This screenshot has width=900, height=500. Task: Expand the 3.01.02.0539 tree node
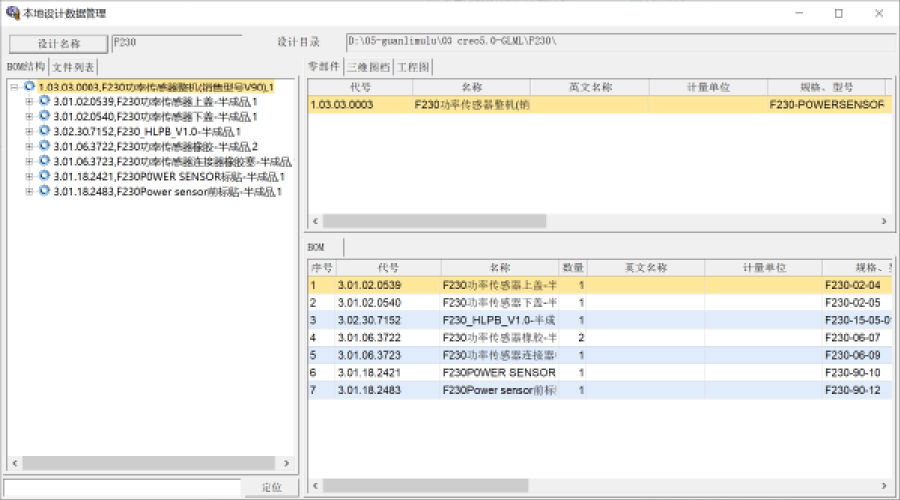coord(29,102)
